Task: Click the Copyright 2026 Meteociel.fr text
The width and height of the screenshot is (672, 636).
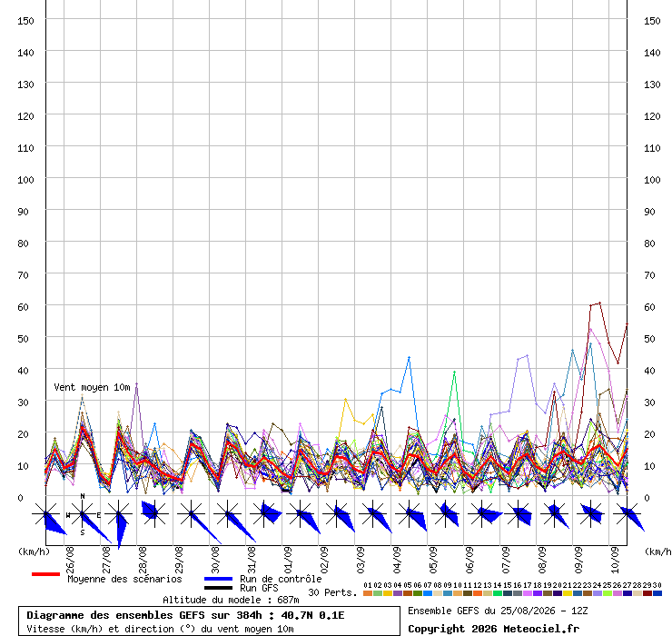Action: tap(493, 629)
